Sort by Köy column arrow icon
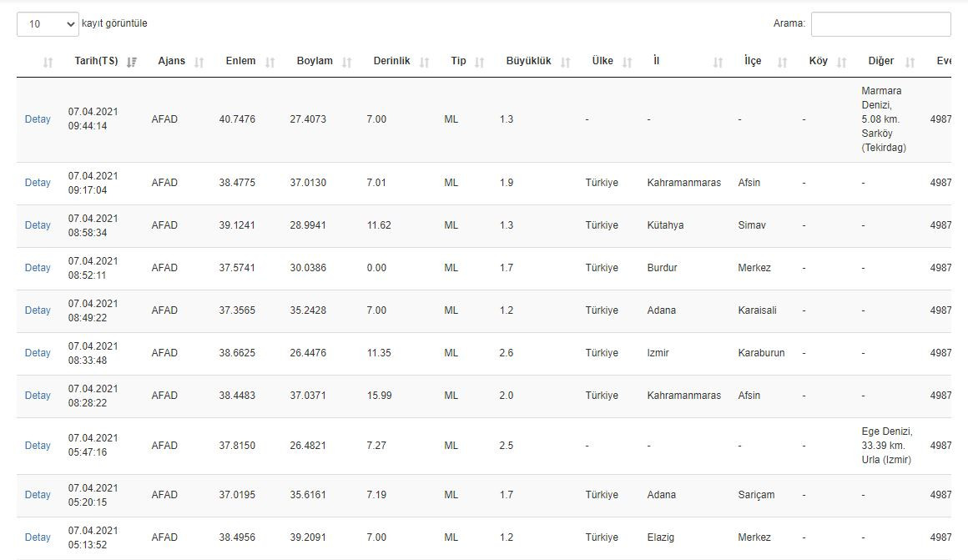The image size is (968, 560). coord(841,62)
